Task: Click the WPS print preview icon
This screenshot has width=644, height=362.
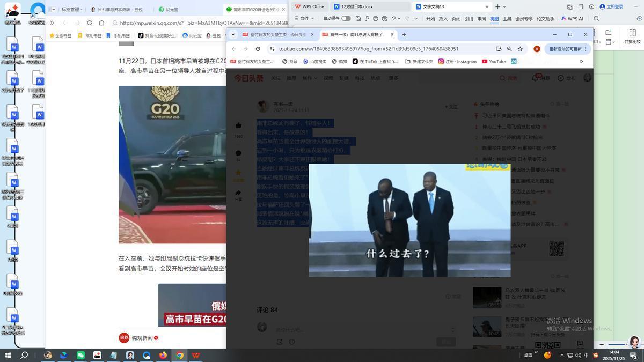Action: pyautogui.click(x=384, y=18)
